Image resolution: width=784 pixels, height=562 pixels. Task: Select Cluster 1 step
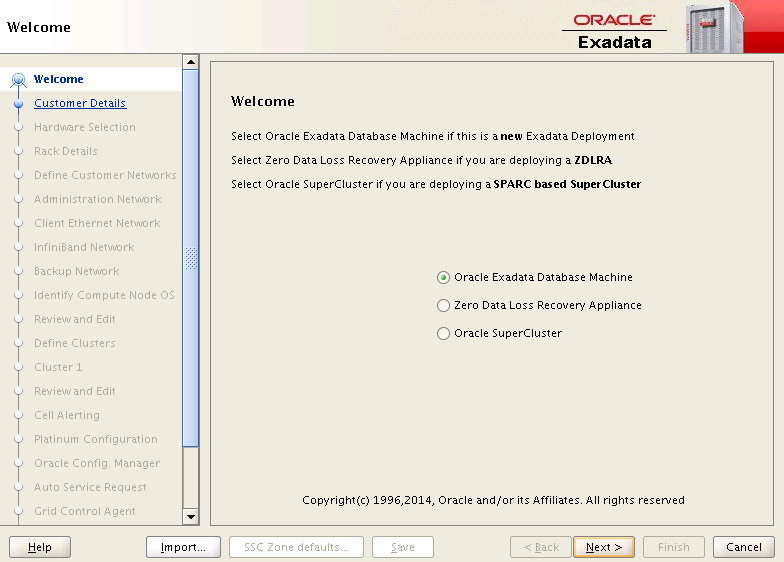[x=58, y=367]
